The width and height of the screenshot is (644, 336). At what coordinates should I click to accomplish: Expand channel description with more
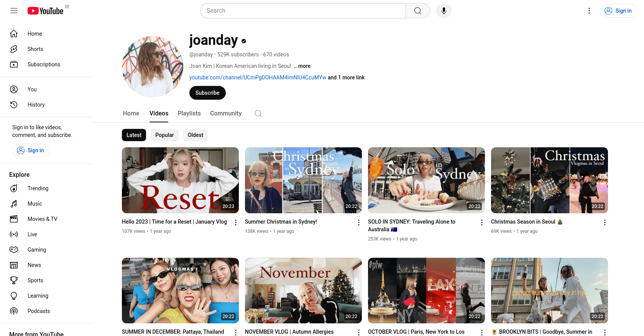(x=302, y=66)
